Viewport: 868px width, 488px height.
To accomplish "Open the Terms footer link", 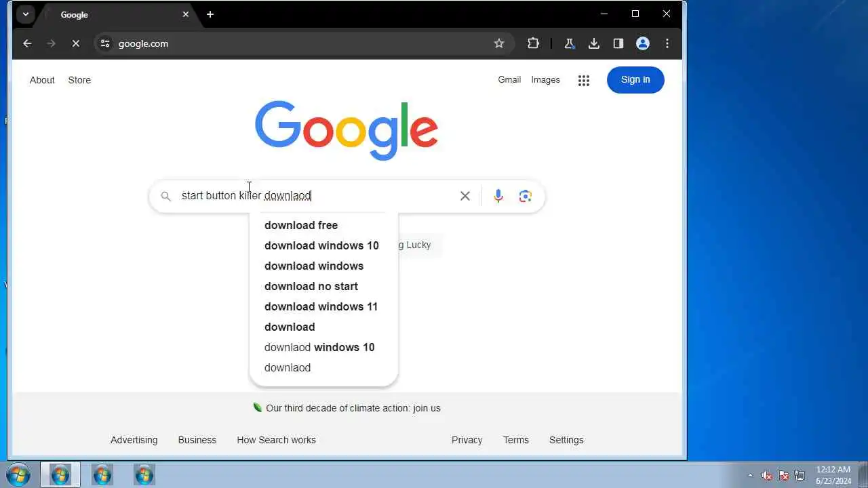I will (x=516, y=440).
